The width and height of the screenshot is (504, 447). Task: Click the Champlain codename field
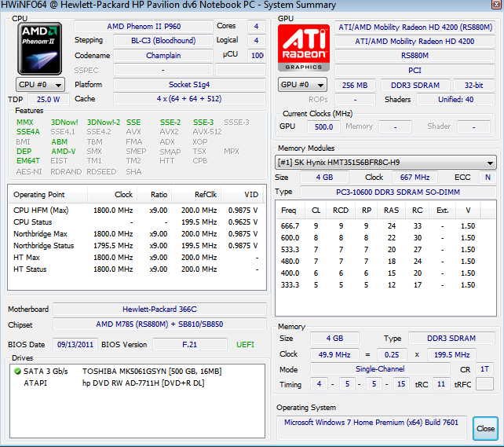click(x=163, y=55)
